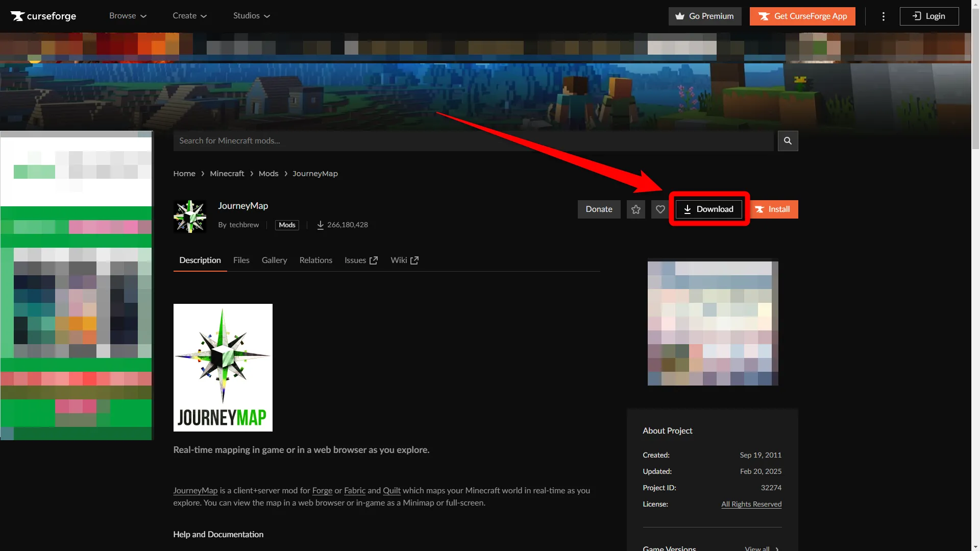Open the Issues external link tab

point(361,260)
